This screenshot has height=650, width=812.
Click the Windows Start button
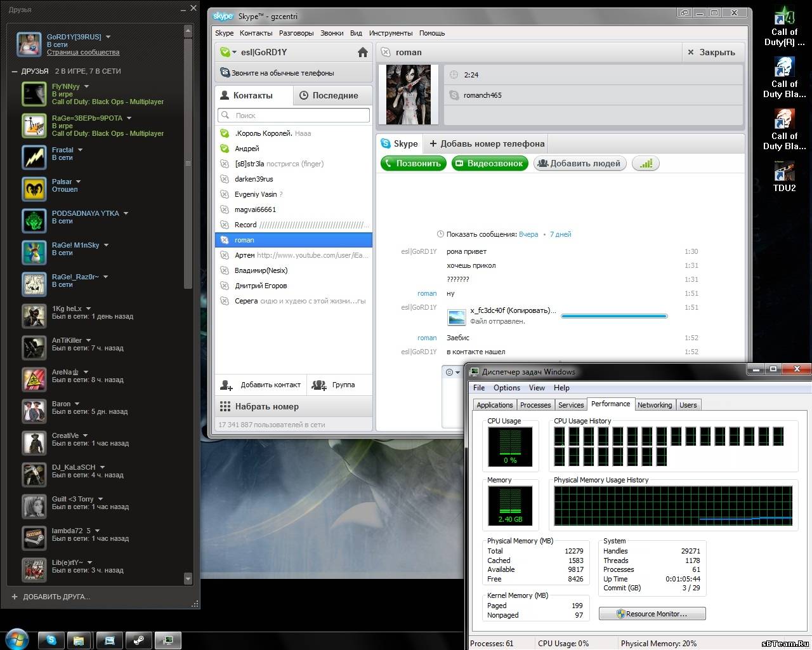[16, 638]
